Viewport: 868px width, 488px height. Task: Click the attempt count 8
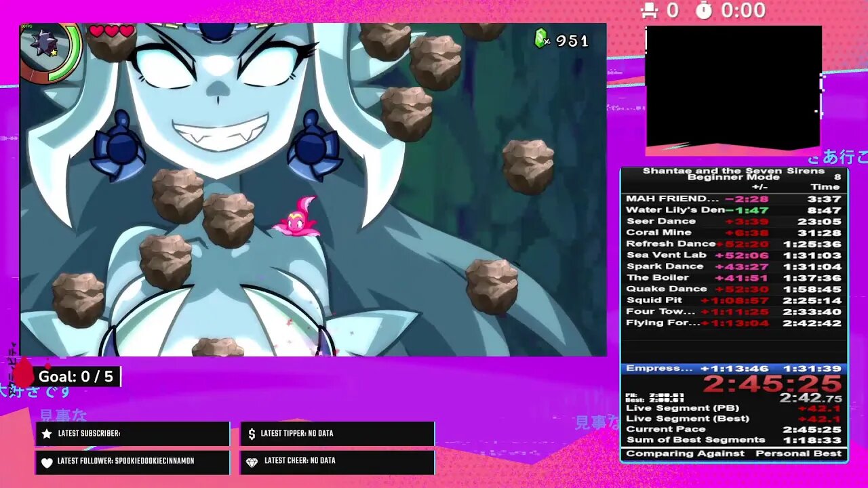[x=837, y=178]
